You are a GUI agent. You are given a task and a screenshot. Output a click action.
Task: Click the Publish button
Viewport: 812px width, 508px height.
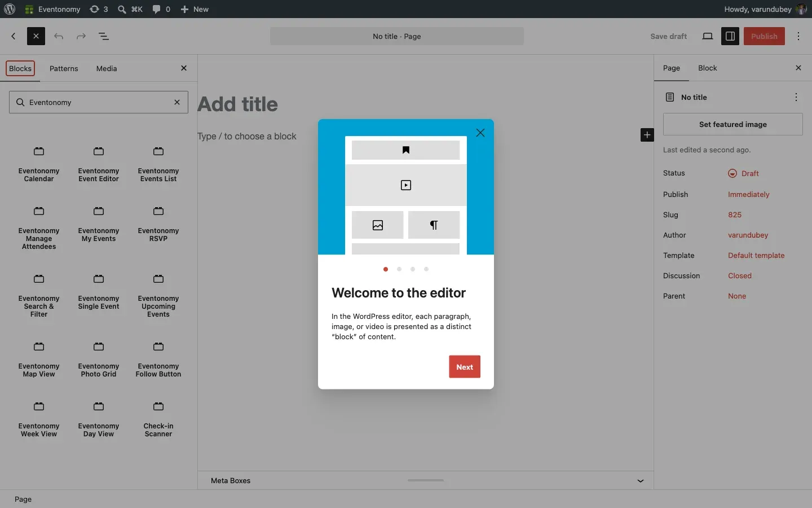coord(764,36)
